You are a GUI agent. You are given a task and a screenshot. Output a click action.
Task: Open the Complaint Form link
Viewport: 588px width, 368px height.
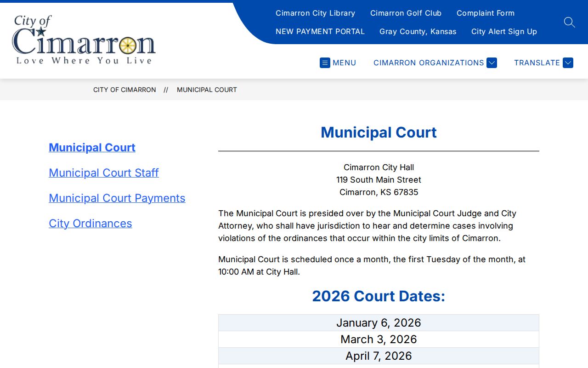point(486,13)
